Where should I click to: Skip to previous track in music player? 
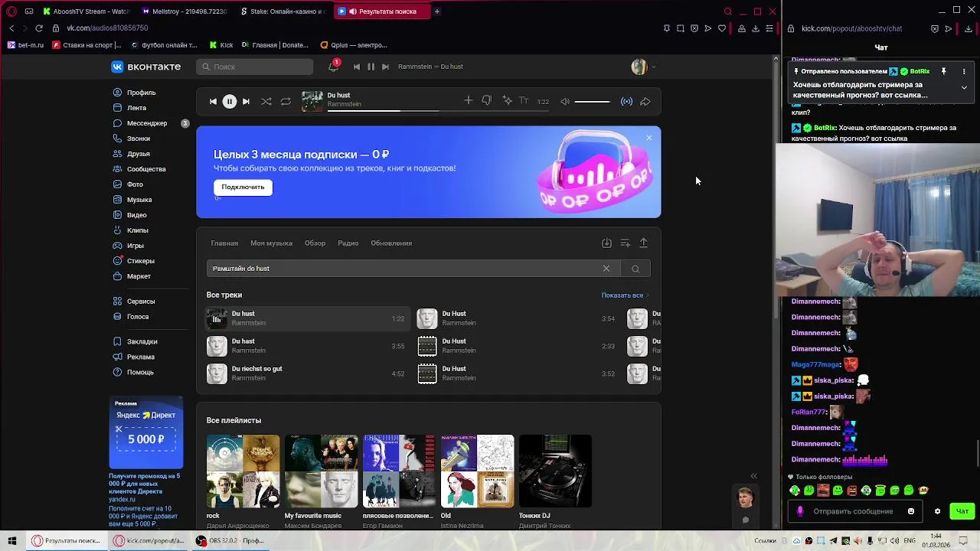click(213, 101)
